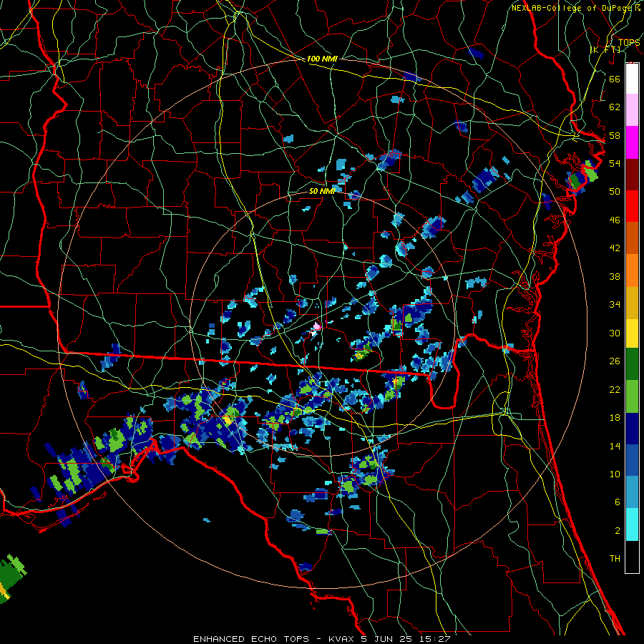The height and width of the screenshot is (644, 644).
Task: Click the 34 legend value
Action: pos(615,304)
